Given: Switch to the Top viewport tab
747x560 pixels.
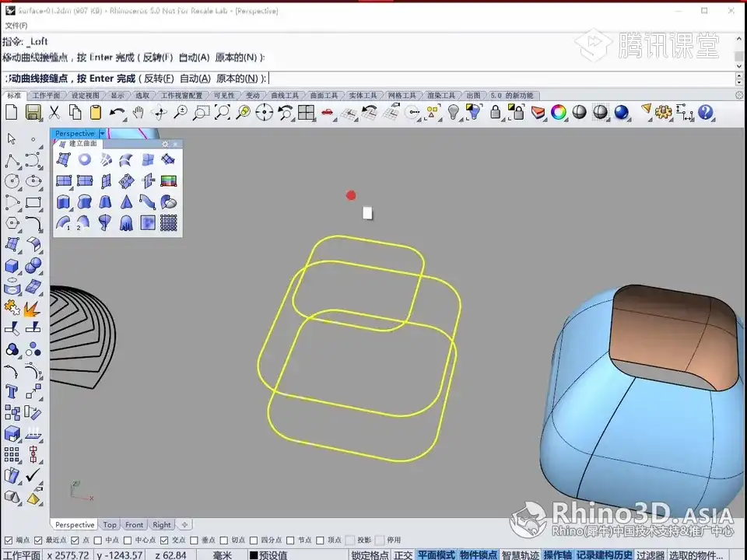Looking at the screenshot, I should [x=110, y=524].
